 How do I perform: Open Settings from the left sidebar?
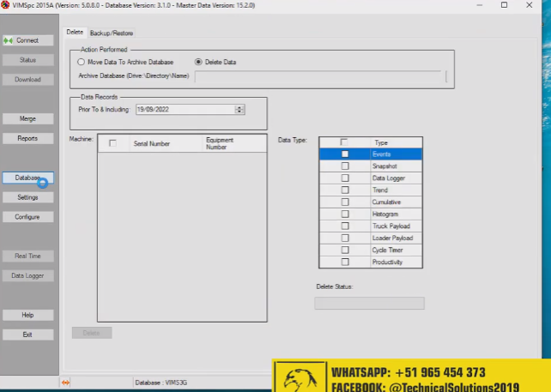tap(27, 197)
